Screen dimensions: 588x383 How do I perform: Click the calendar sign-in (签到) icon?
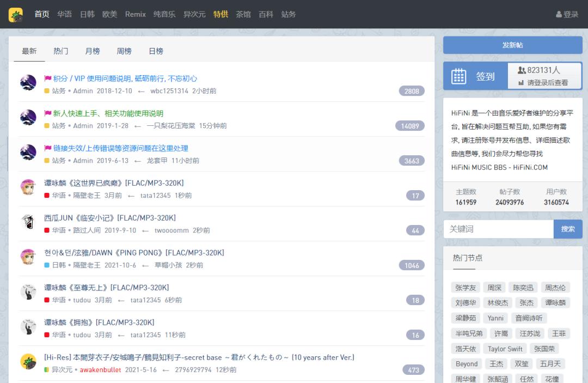pyautogui.click(x=458, y=76)
